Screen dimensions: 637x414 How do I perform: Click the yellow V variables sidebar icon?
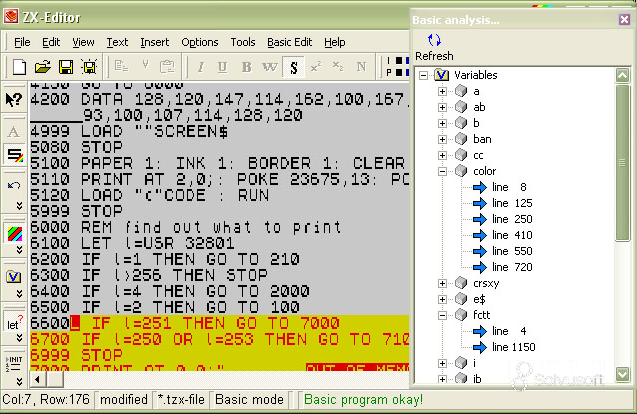13,277
